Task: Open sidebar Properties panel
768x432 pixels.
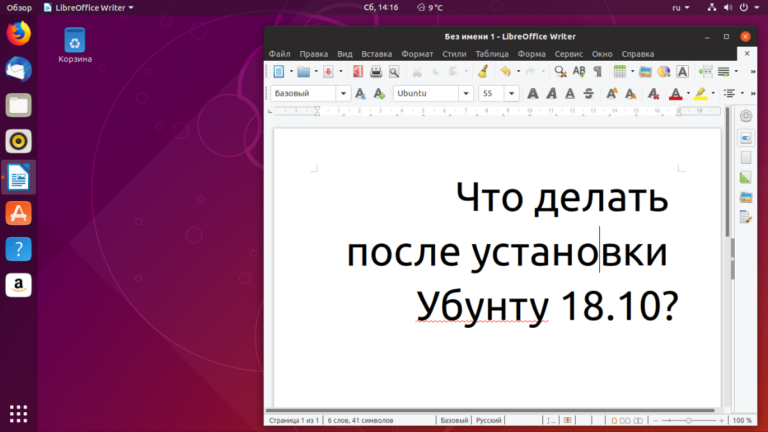Action: click(x=745, y=138)
